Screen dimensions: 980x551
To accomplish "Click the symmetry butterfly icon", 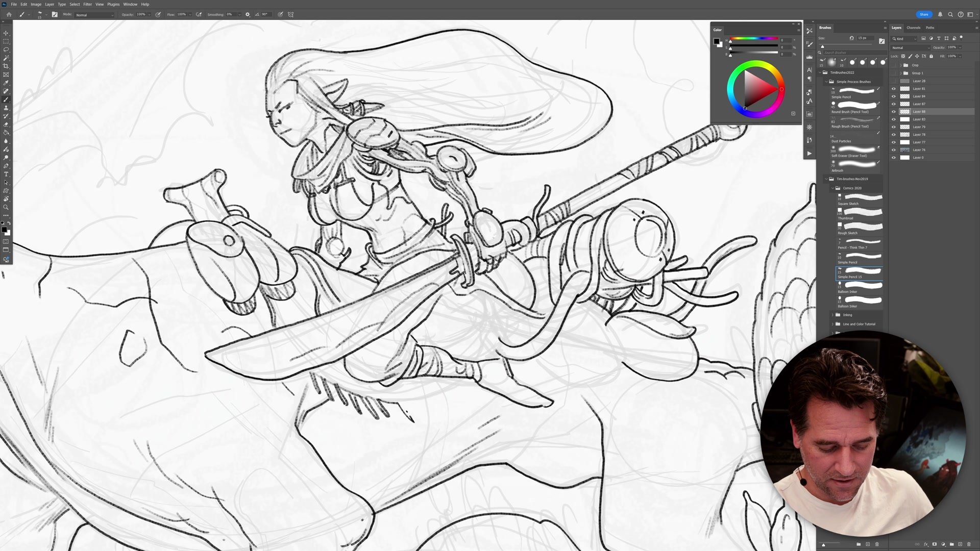I will (x=291, y=14).
